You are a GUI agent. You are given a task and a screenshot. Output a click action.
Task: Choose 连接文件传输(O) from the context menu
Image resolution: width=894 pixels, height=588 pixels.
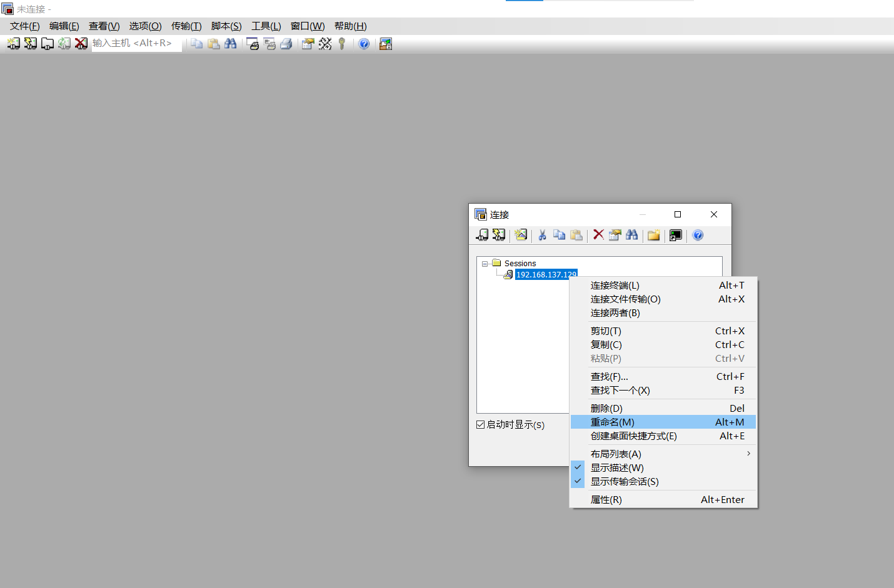click(x=663, y=299)
